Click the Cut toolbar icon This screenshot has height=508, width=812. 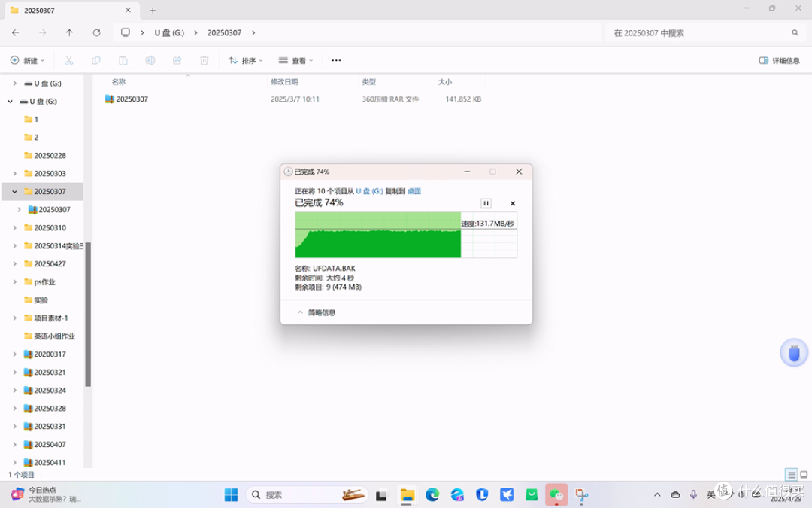69,61
